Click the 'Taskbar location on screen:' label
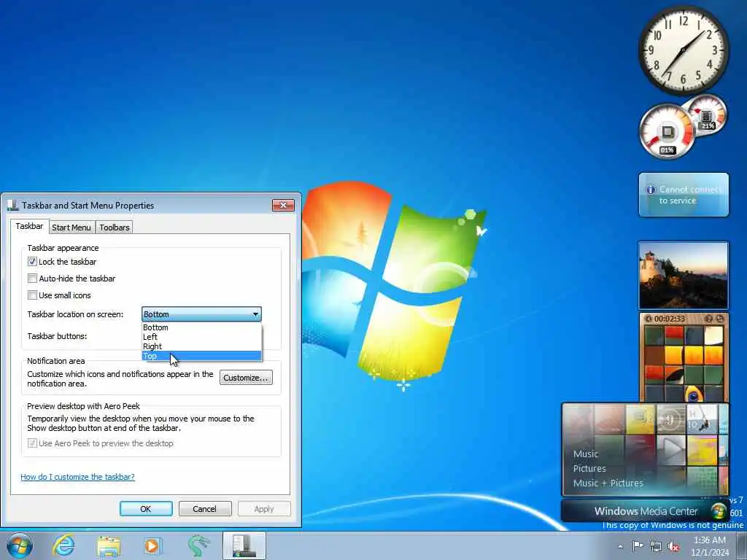This screenshot has height=560, width=747. [75, 314]
